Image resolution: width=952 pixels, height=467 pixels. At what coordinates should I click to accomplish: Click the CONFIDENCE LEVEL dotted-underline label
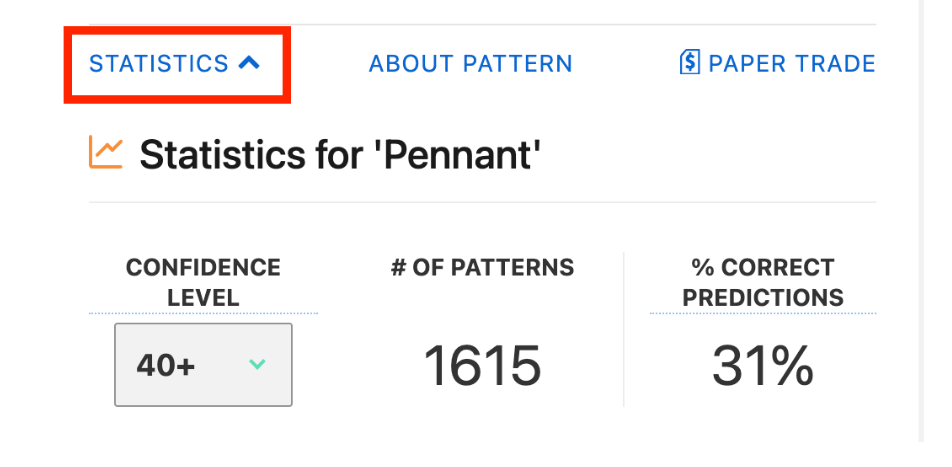203,282
